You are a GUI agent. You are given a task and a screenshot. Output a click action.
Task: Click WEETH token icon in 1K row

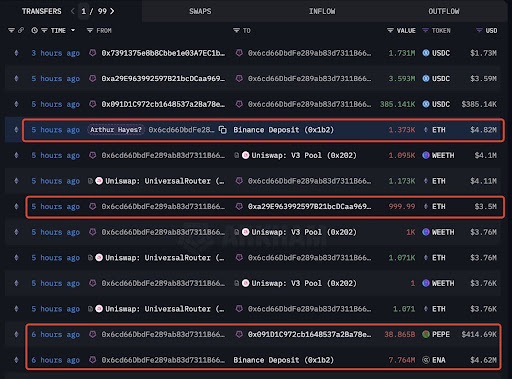pyautogui.click(x=426, y=232)
